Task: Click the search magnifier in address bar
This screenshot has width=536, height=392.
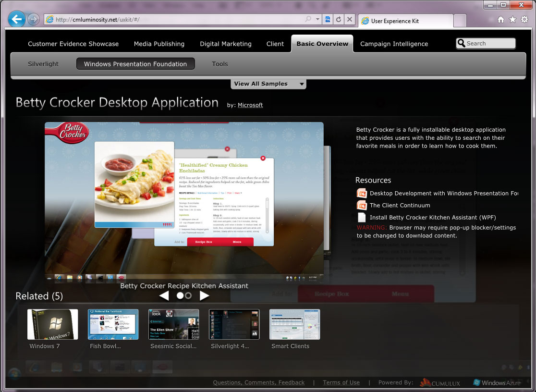Action: click(308, 20)
